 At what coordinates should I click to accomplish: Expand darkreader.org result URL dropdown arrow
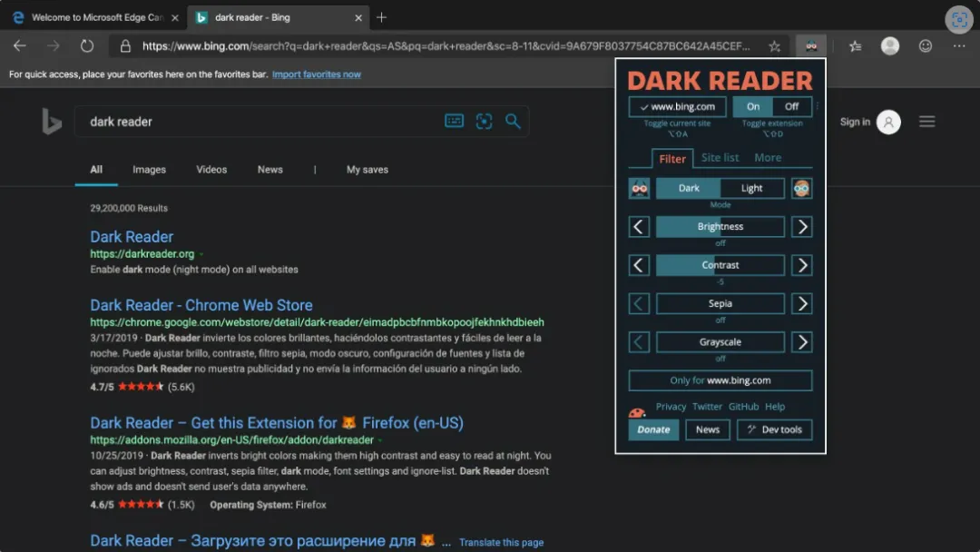point(201,254)
